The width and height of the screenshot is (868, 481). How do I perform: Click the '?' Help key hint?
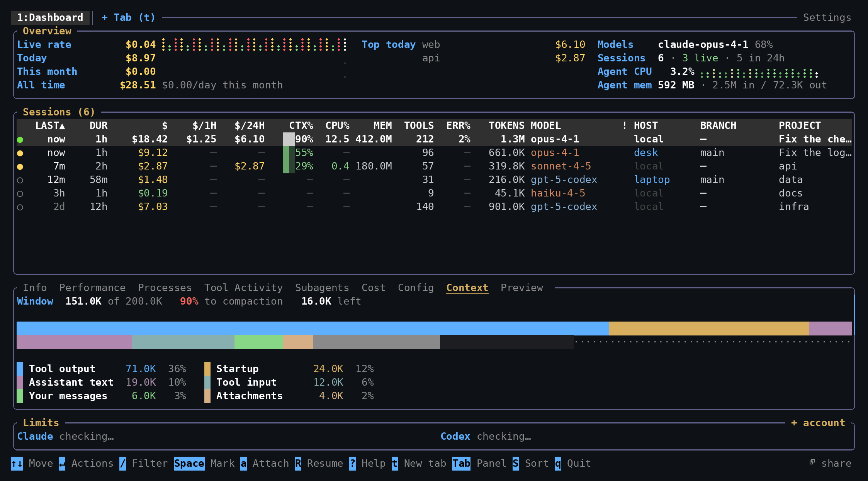(x=352, y=464)
